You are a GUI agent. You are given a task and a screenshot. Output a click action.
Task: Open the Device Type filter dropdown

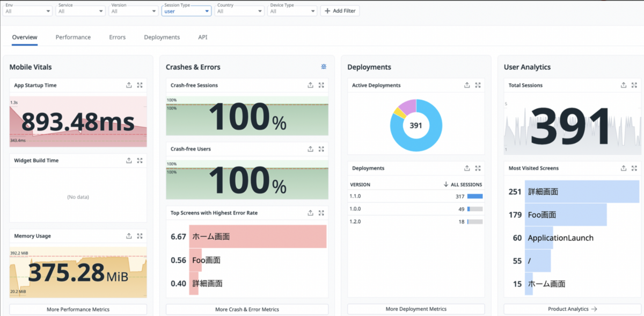point(292,10)
